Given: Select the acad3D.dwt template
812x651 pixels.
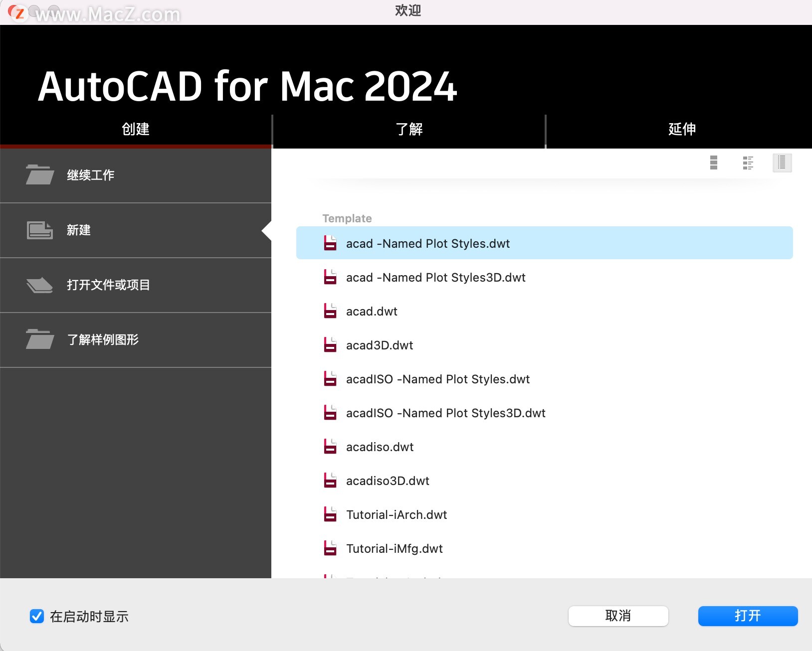Looking at the screenshot, I should [380, 344].
